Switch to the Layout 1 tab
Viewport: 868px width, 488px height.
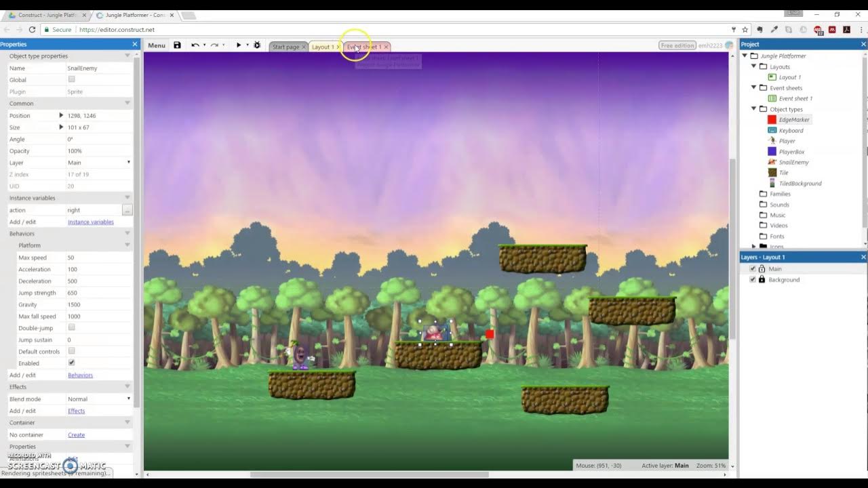[322, 47]
